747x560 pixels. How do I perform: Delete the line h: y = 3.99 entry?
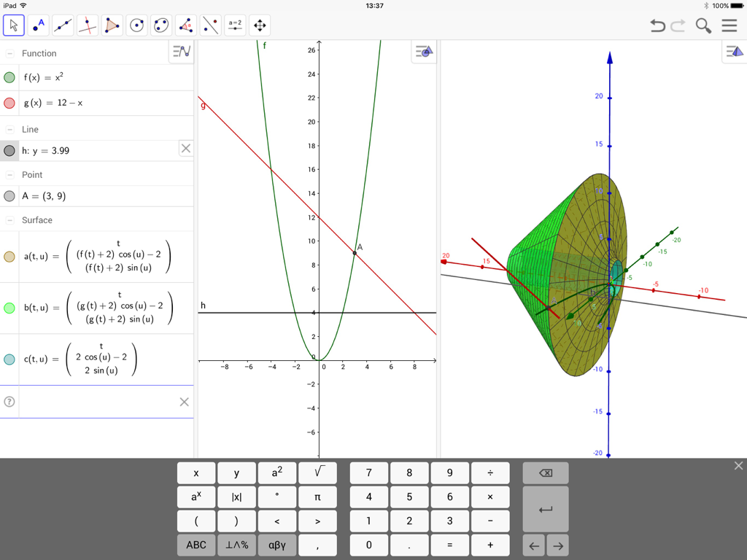coord(186,148)
